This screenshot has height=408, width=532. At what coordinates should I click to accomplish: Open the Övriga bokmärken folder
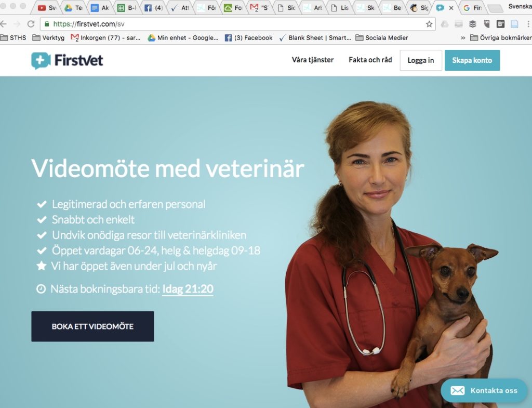coord(501,37)
